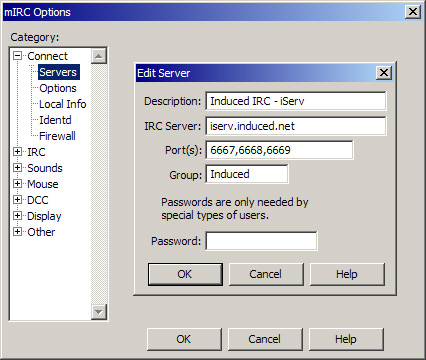Viewport: 426px width, 360px height.
Task: Expand the Sounds category
Action: pos(18,168)
